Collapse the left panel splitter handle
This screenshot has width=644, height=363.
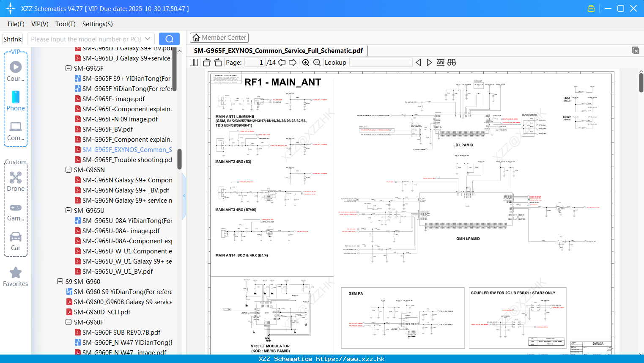184,196
